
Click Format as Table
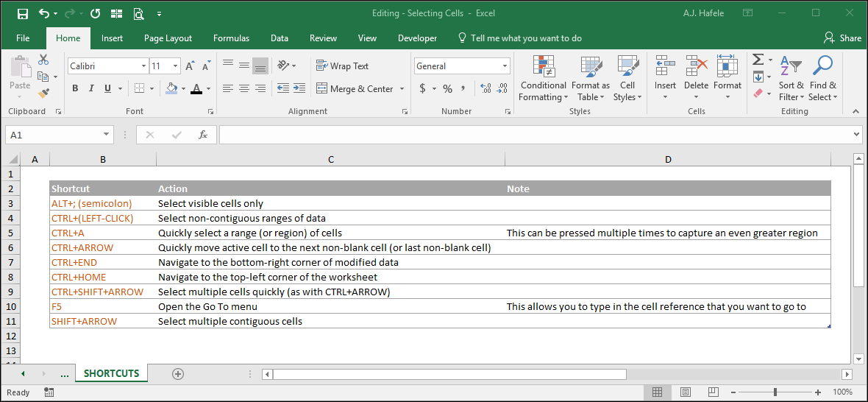click(591, 77)
